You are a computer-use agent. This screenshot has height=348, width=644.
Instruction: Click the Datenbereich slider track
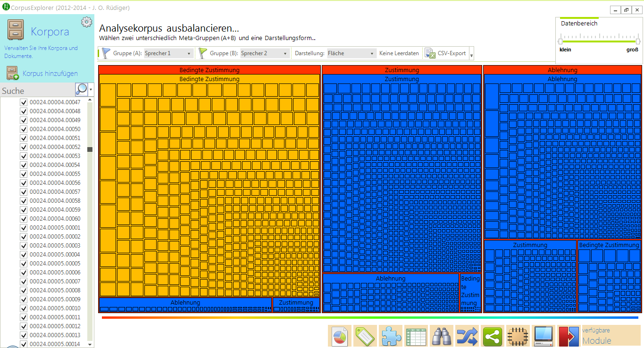[x=599, y=41]
